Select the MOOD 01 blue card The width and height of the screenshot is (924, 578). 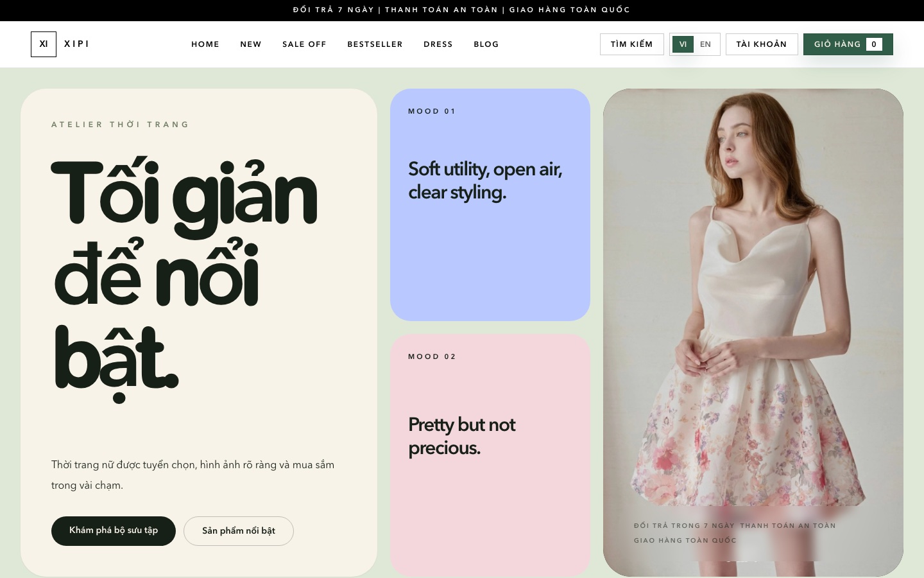490,205
